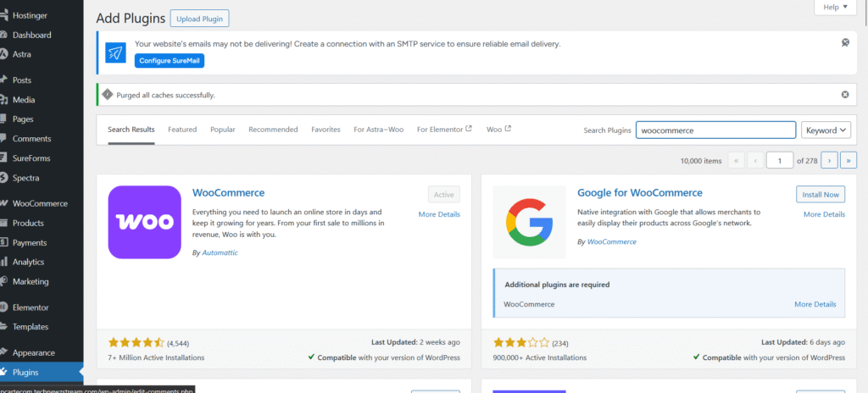
Task: Click the Upload Plugin button
Action: [199, 19]
